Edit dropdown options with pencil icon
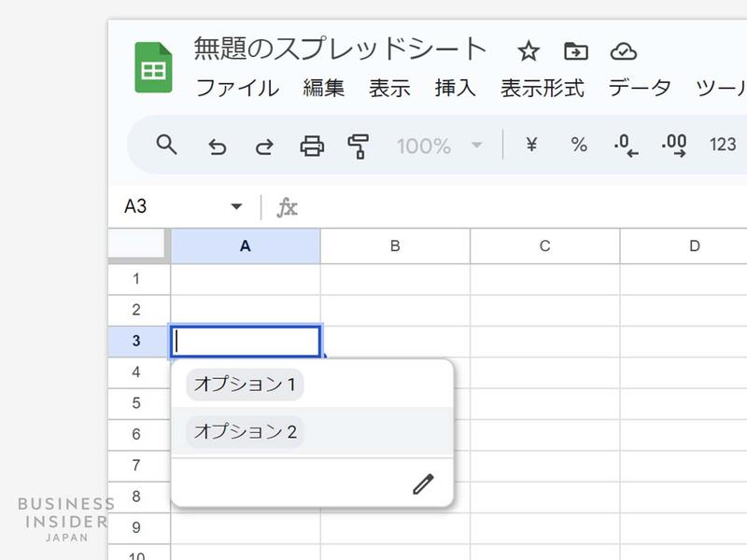Image resolution: width=747 pixels, height=560 pixels. 423,484
